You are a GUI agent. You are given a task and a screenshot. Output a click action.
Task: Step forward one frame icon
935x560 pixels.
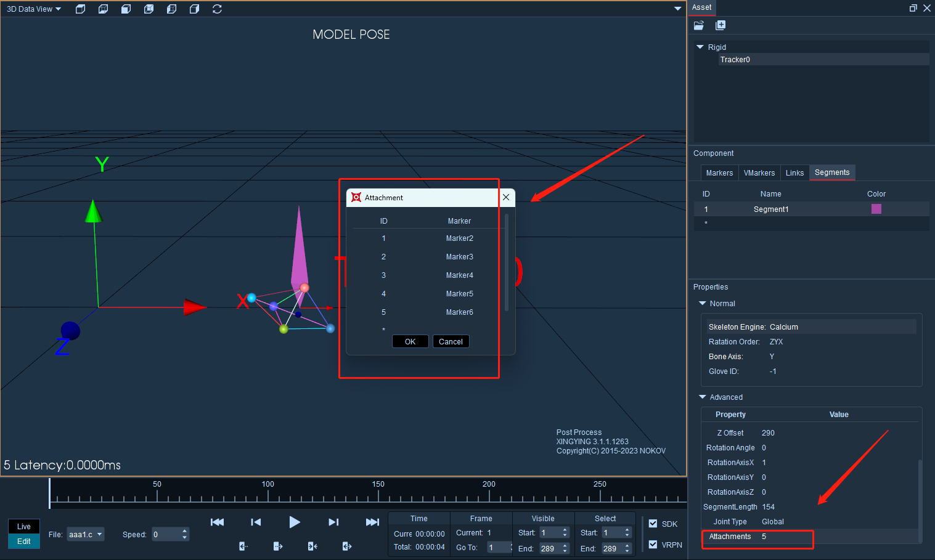tap(333, 522)
